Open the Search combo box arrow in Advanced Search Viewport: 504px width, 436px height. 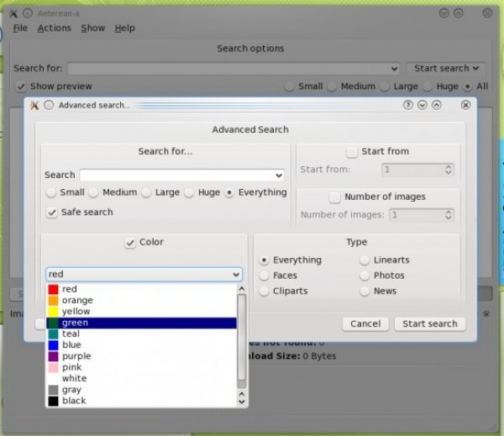point(278,176)
